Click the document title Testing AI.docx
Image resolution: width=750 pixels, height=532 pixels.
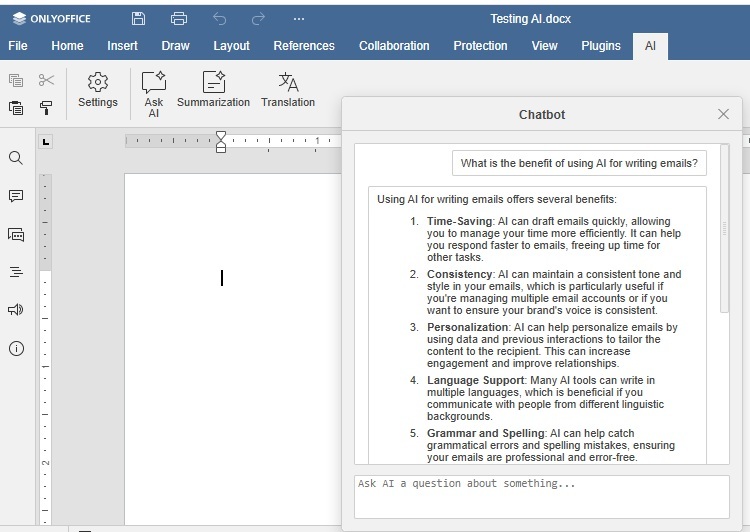(530, 19)
